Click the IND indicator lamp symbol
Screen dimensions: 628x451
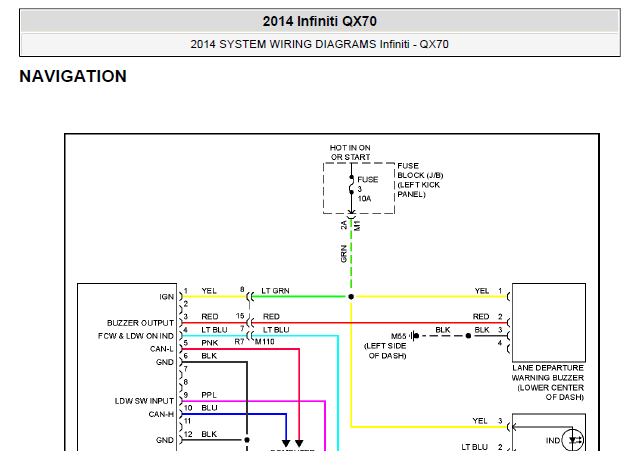tap(573, 440)
